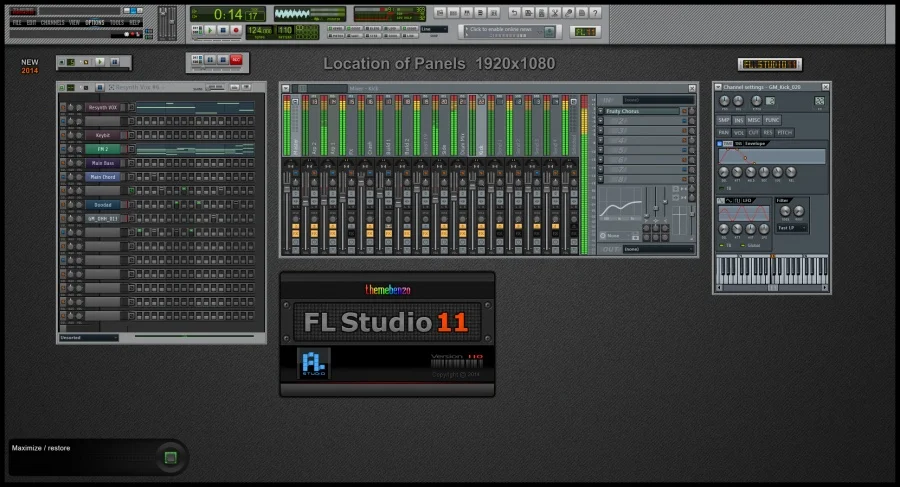Click the CUT envelope target button
900x487 pixels.
[753, 133]
